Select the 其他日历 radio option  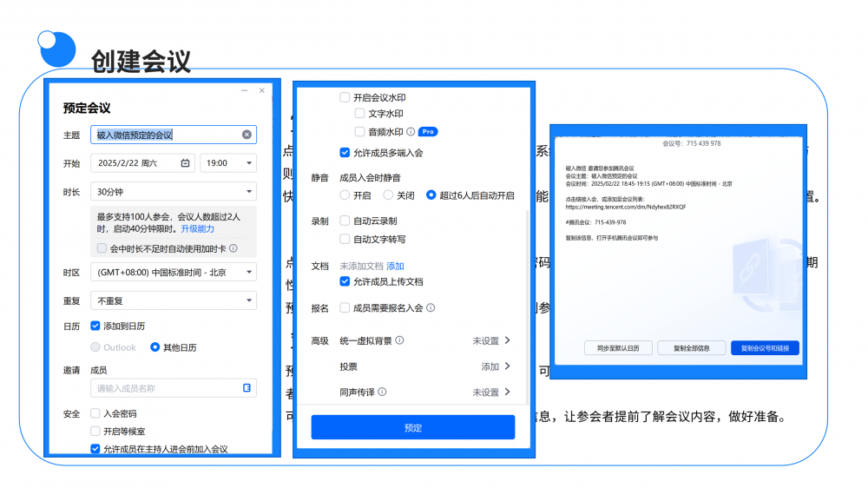point(155,347)
